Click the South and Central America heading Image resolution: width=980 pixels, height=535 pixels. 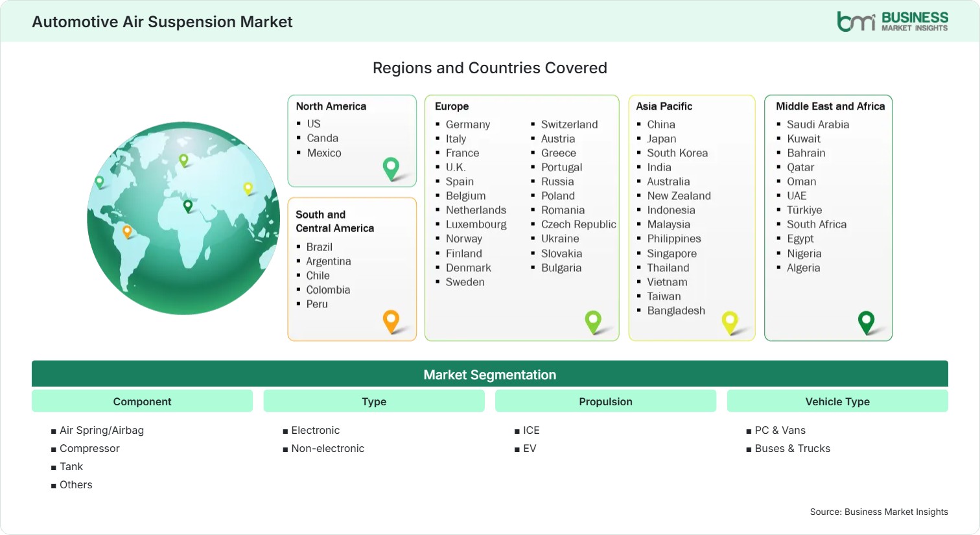[x=335, y=221]
